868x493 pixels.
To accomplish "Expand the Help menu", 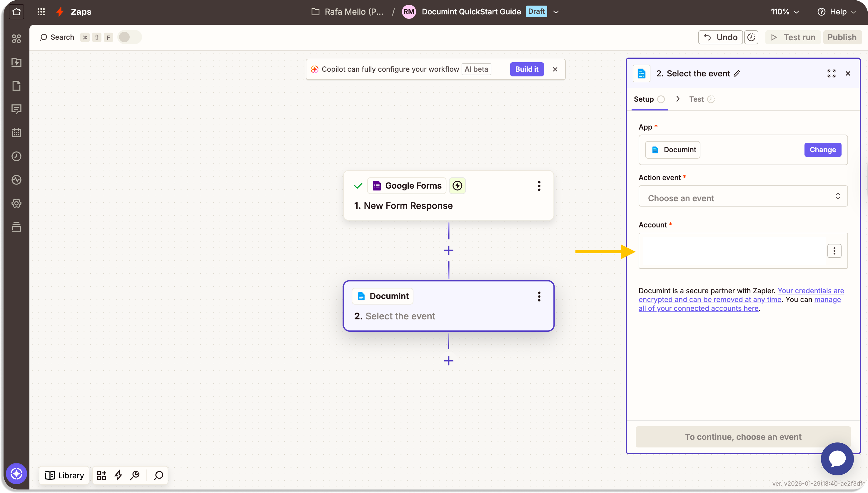I will 837,12.
